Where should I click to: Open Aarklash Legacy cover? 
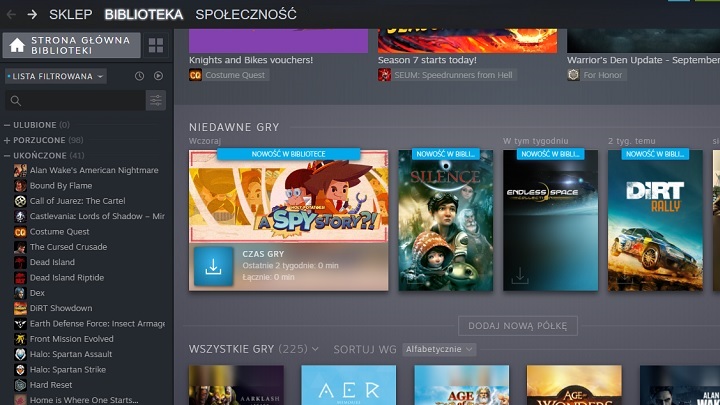tap(236, 385)
